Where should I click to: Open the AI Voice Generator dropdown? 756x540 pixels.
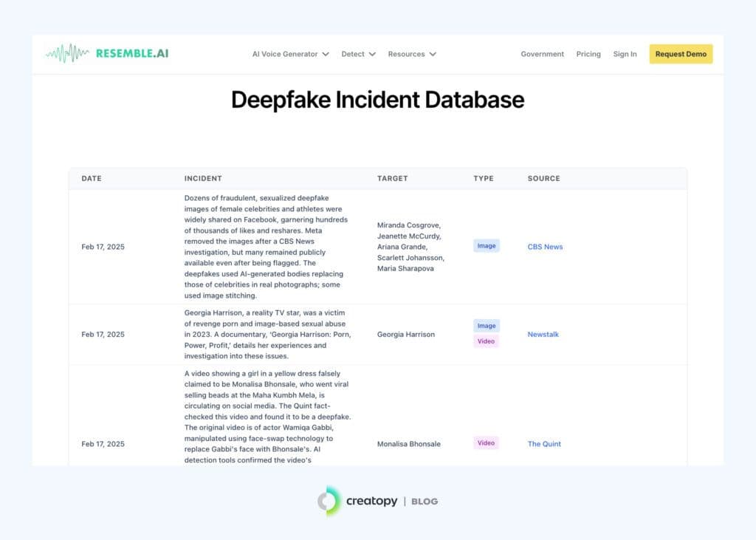pos(289,54)
